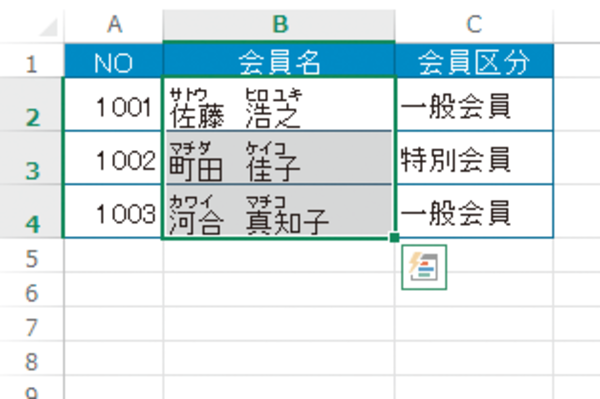Click the NO header cell
Viewport: 600px width, 399px height.
(x=114, y=61)
